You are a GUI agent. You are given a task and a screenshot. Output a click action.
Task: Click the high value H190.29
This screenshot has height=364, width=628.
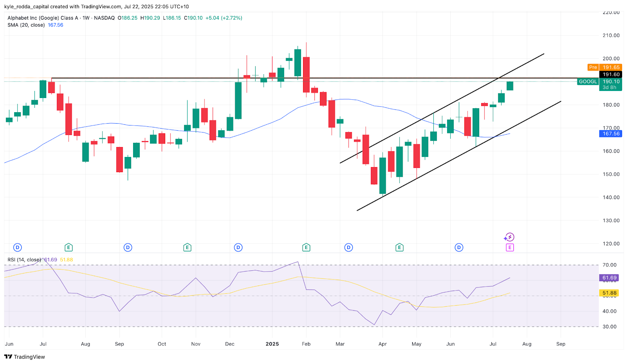pyautogui.click(x=150, y=18)
